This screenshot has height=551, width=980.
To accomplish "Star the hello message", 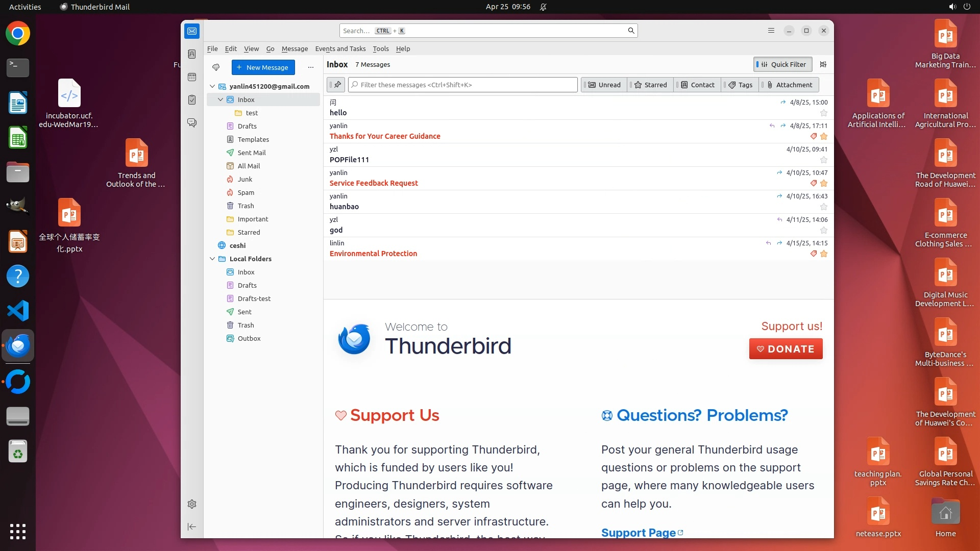I will pos(823,113).
